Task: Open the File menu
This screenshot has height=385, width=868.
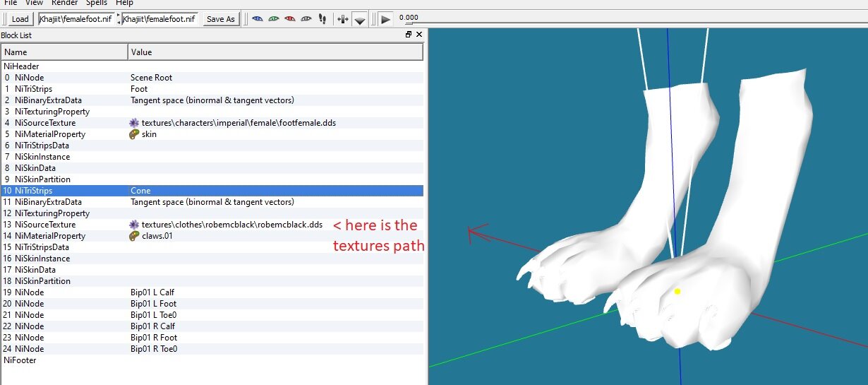Action: point(11,3)
